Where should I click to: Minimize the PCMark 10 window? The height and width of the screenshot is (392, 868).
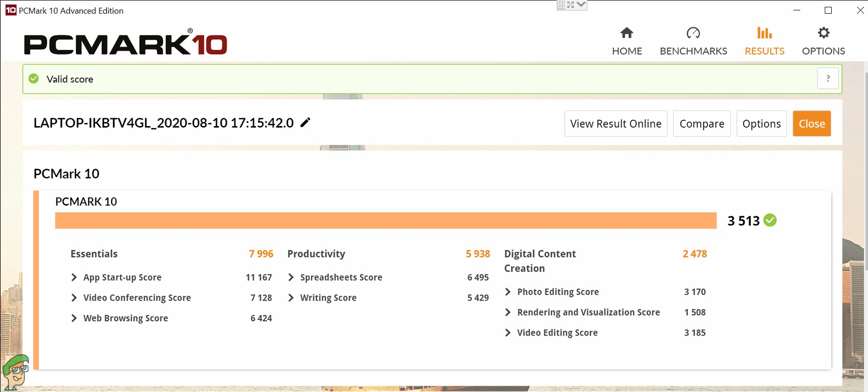797,10
